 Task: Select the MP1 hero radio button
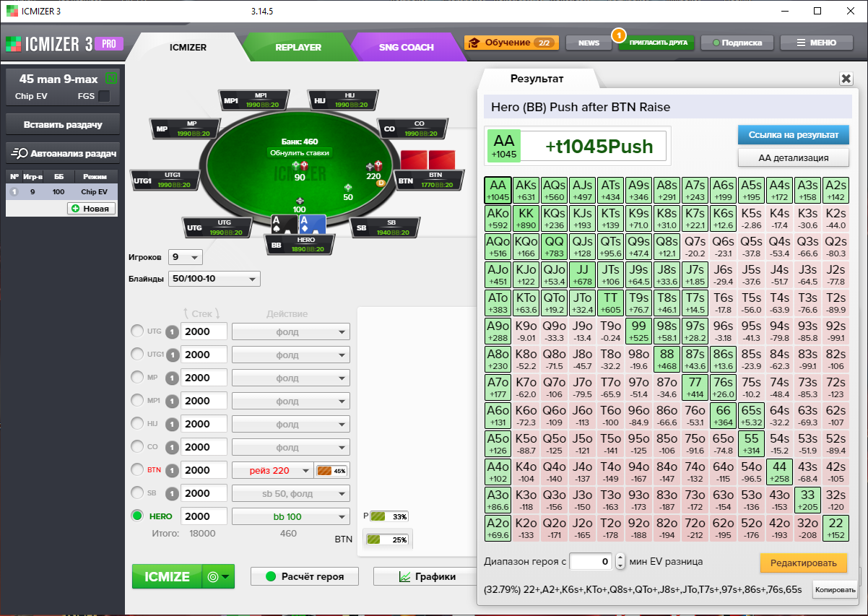tap(136, 401)
